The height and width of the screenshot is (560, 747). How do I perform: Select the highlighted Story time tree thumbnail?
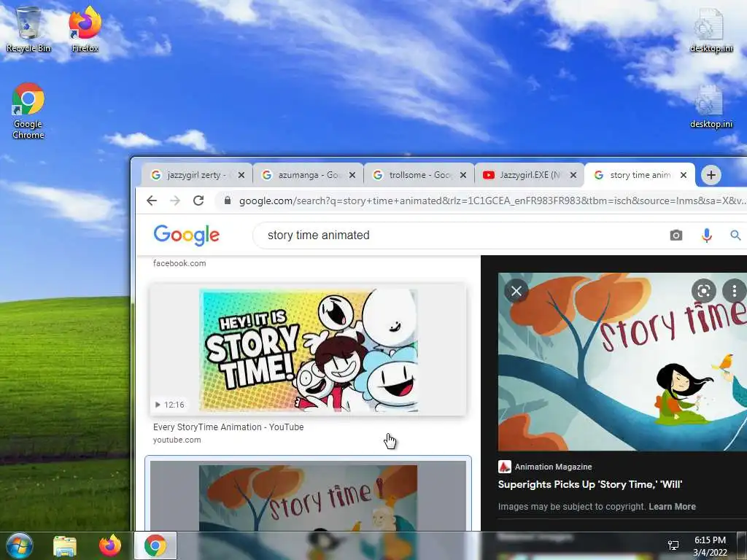click(309, 495)
